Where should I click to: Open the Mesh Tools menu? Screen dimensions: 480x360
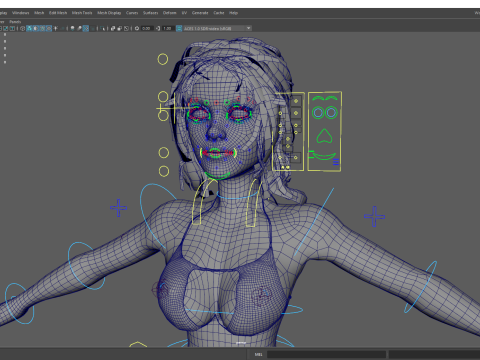click(x=82, y=13)
